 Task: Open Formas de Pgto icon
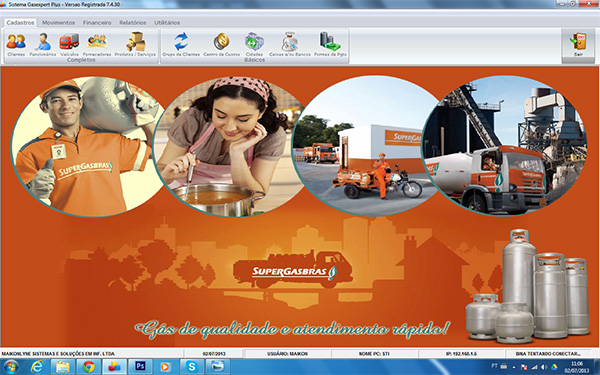point(330,44)
